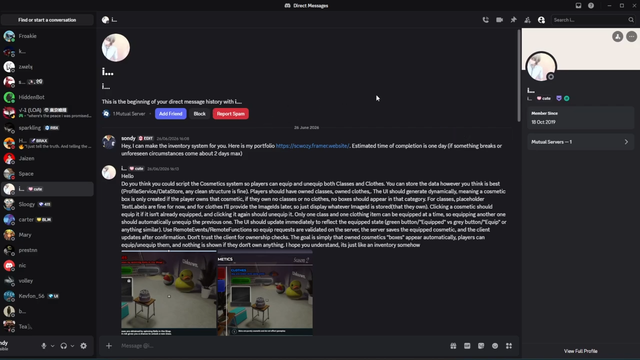
Task: Open the gift icon in the message bar
Action: 453,346
